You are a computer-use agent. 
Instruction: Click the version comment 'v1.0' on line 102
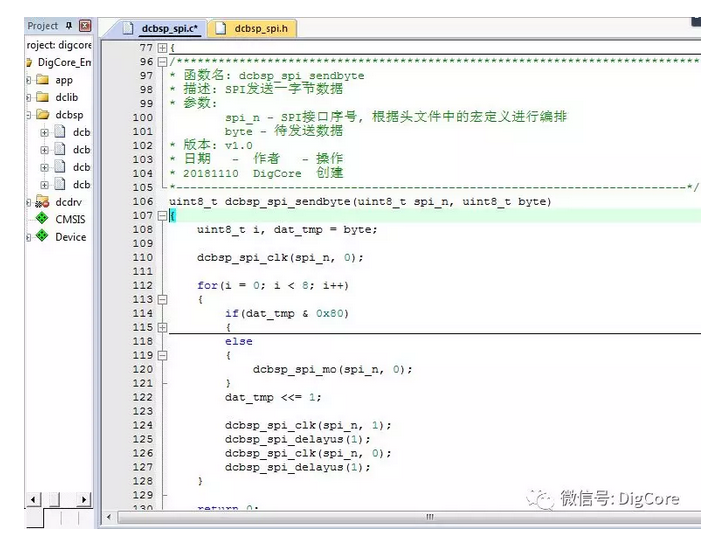tap(239, 146)
